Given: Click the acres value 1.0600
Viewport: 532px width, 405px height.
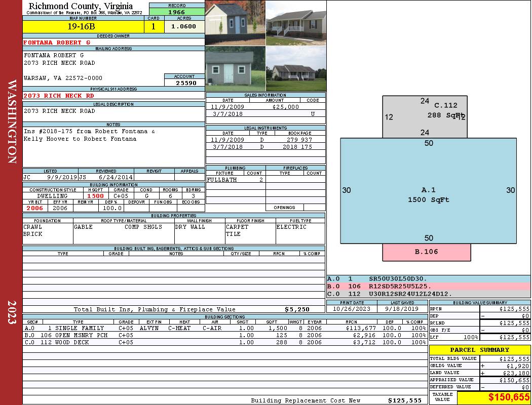Looking at the screenshot, I should pos(183,26).
